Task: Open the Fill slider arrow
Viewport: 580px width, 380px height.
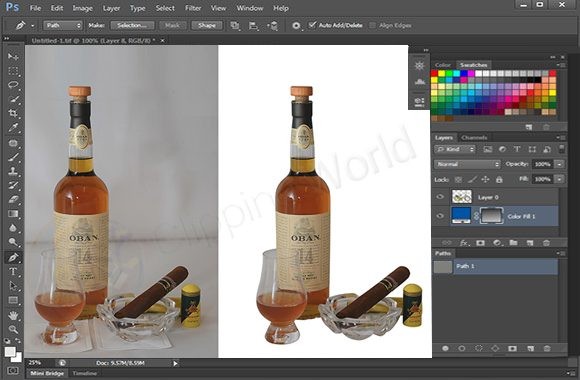Action: pyautogui.click(x=560, y=179)
